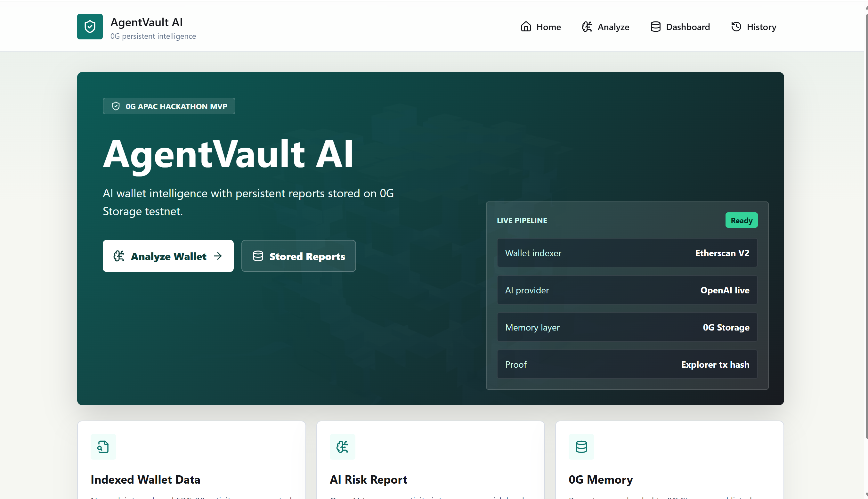868x499 pixels.
Task: Open the History page
Action: 754,27
